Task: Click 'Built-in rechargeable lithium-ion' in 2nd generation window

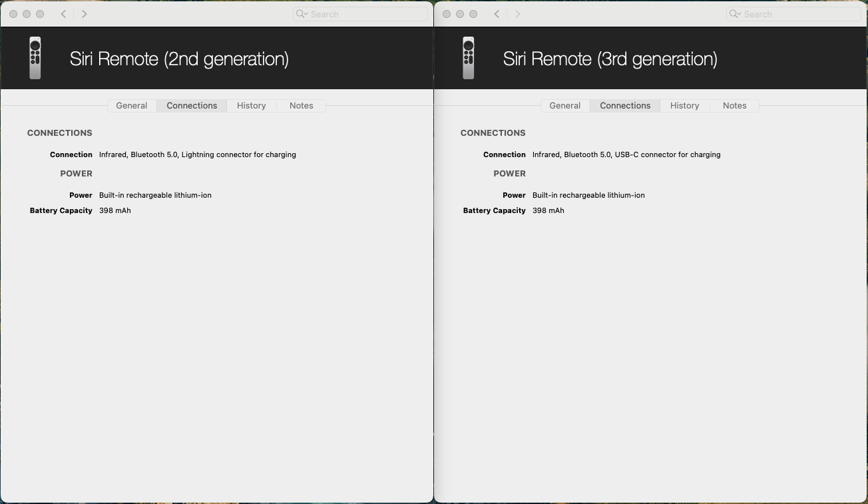Action: 155,195
